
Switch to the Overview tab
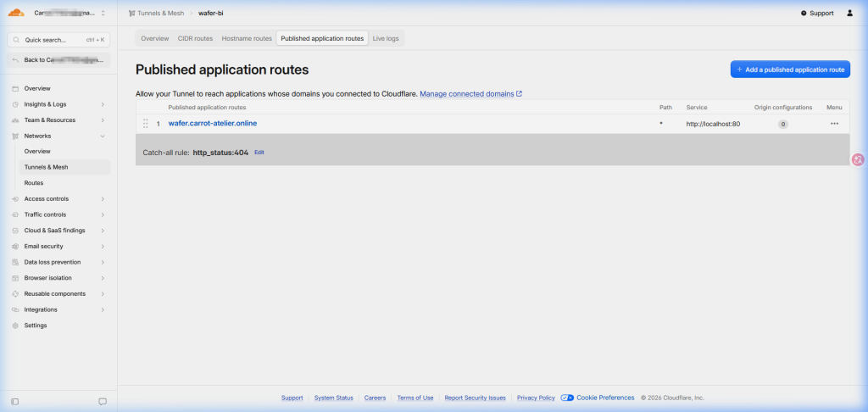click(155, 38)
